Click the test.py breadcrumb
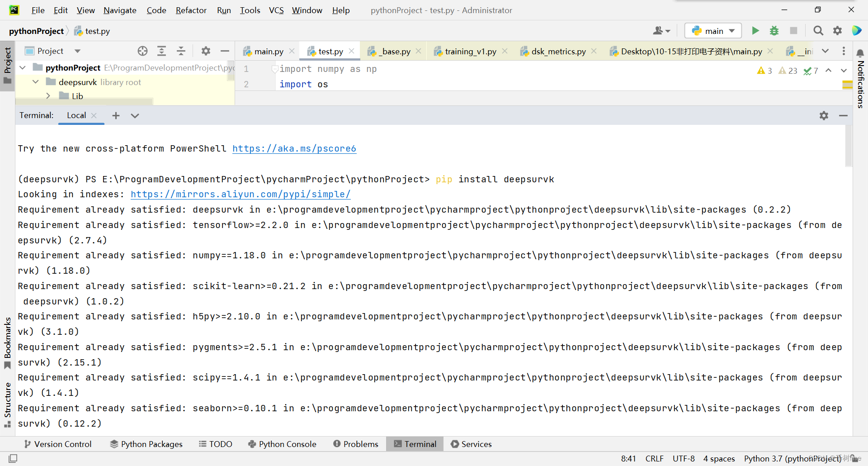This screenshot has width=868, height=466. (92, 31)
